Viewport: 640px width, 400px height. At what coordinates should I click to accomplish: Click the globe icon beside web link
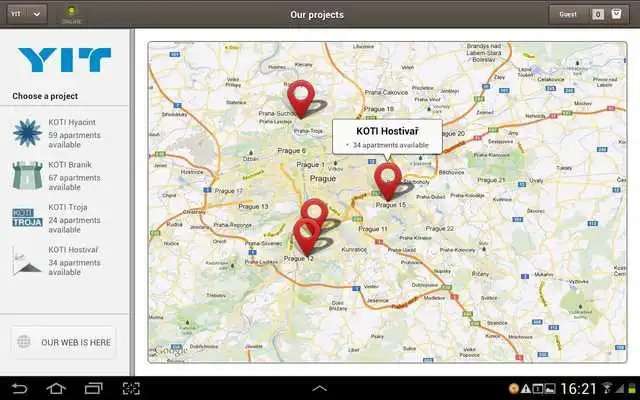click(24, 342)
